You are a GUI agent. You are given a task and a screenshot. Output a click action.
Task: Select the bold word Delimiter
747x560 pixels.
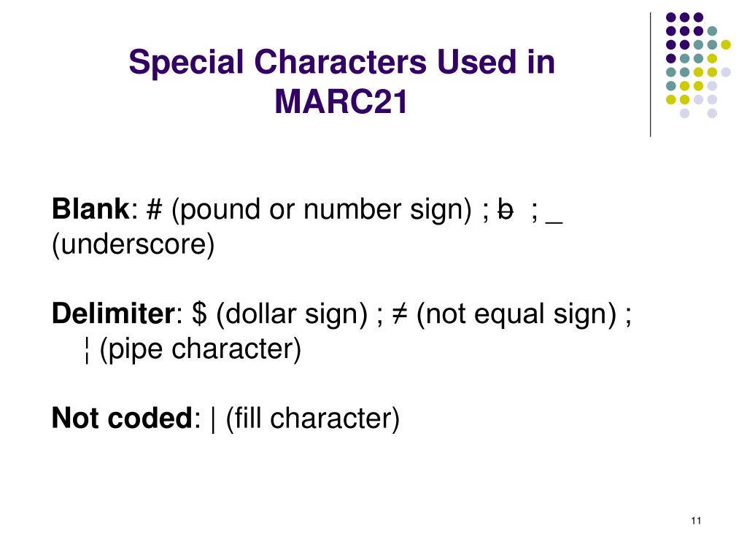click(x=113, y=314)
